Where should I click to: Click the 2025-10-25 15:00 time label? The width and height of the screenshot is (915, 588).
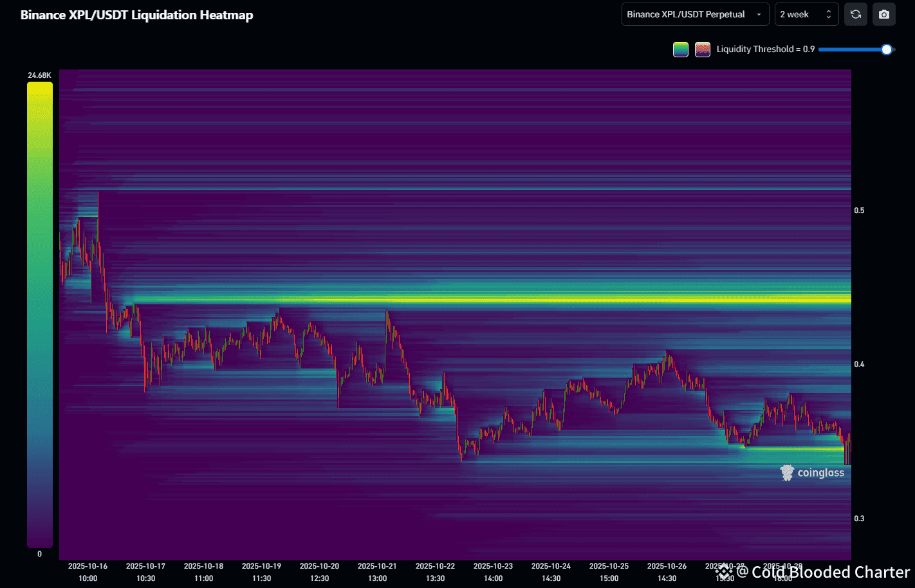[609, 572]
